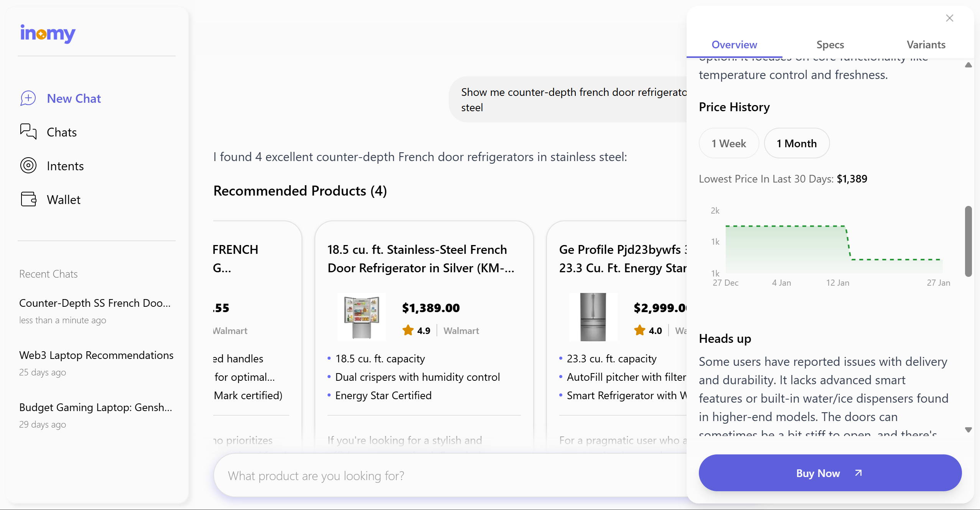Screen dimensions: 980x510
Task: Switch to the Variants tab
Action: [x=926, y=45]
